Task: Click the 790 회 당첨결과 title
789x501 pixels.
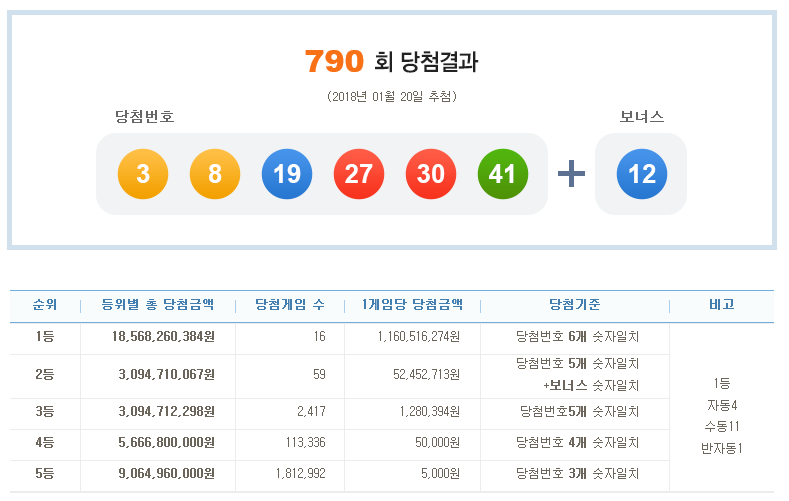Action: (392, 62)
